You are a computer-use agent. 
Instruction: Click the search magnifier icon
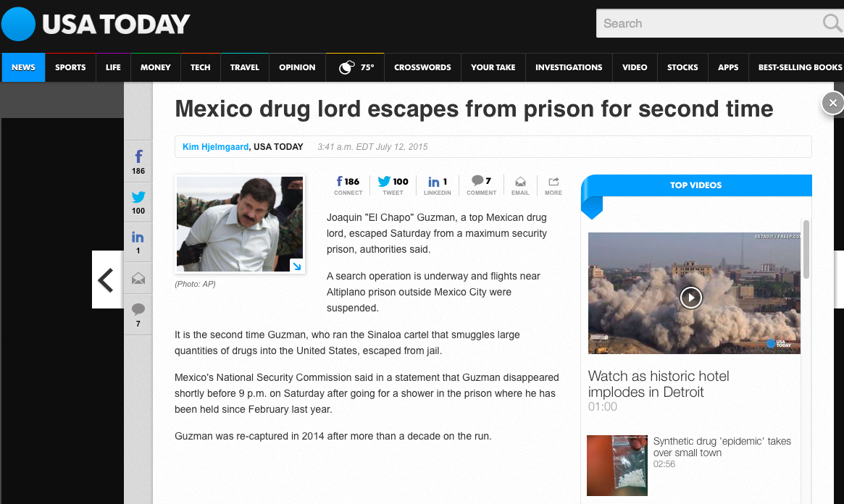[x=831, y=23]
